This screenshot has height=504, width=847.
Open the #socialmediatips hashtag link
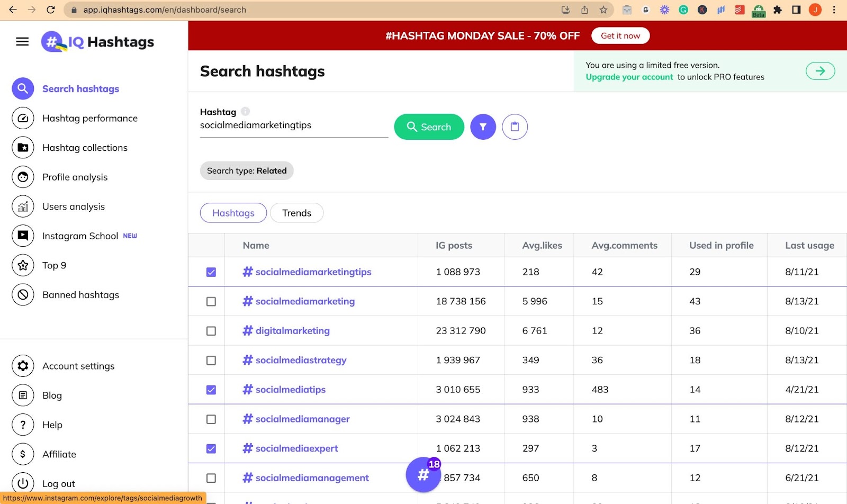click(284, 390)
